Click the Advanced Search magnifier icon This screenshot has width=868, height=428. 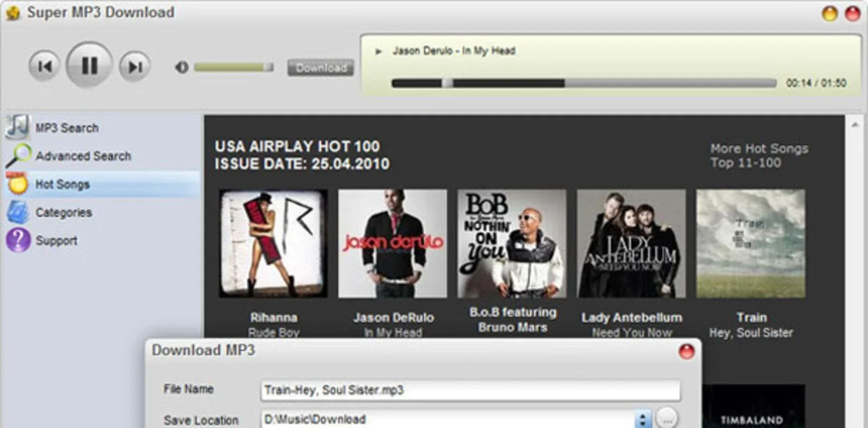pyautogui.click(x=18, y=156)
